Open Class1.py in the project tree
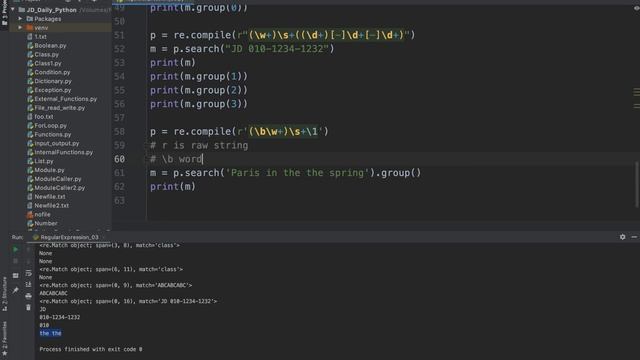 [48, 63]
